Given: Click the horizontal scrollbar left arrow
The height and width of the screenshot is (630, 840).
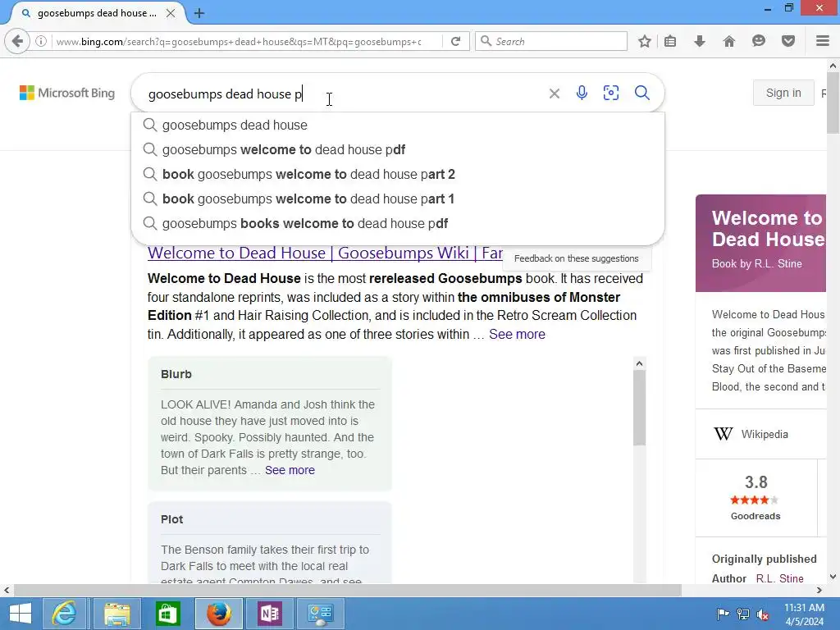Looking at the screenshot, I should (x=7, y=591).
